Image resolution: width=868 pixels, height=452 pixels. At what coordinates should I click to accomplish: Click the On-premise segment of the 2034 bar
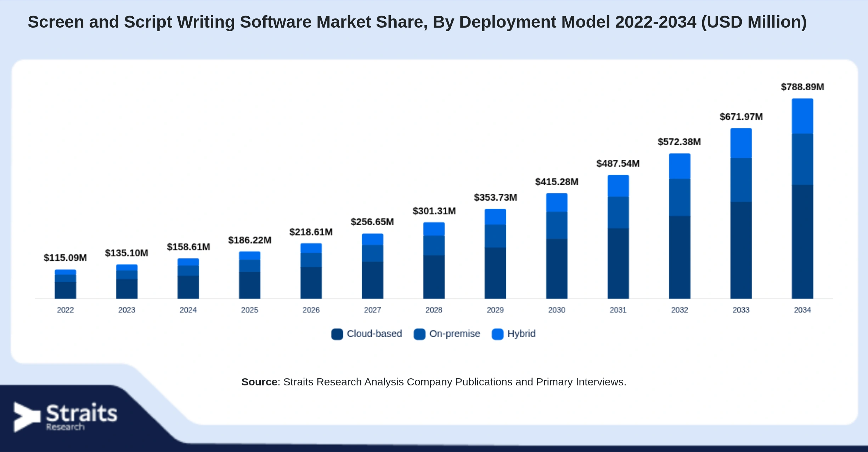click(802, 159)
